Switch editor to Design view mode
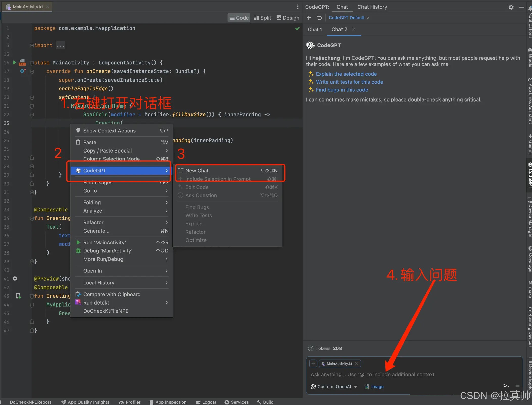 288,18
